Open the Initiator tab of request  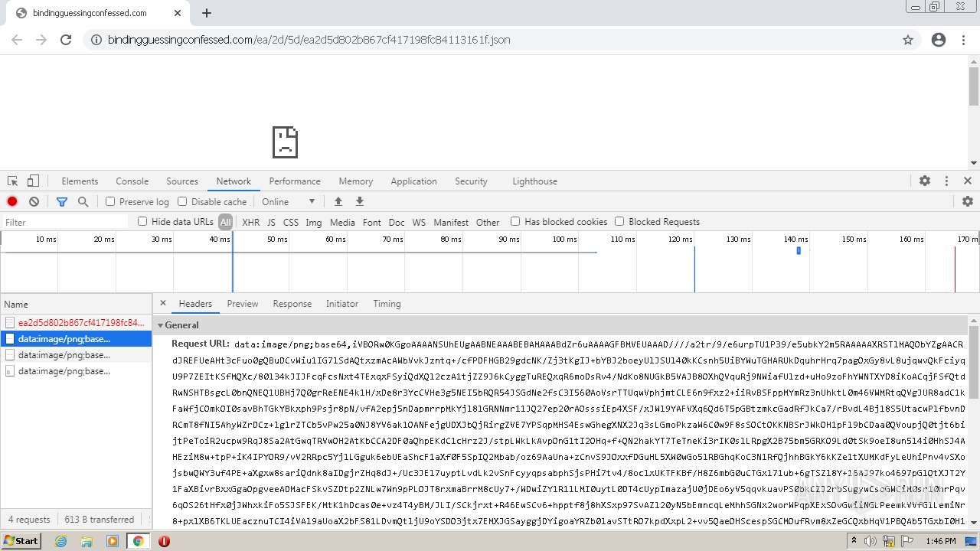342,304
